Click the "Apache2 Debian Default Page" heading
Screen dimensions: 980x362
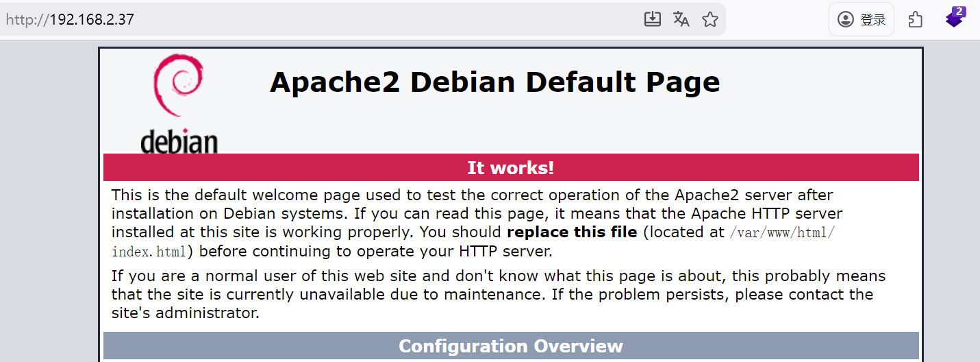tap(494, 82)
